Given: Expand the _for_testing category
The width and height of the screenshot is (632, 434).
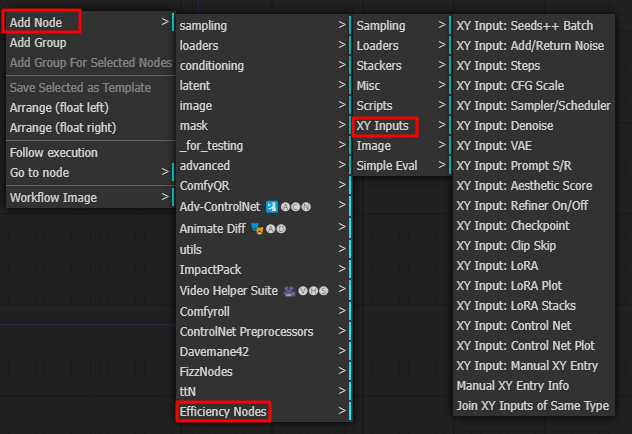Looking at the screenshot, I should pos(264,145).
